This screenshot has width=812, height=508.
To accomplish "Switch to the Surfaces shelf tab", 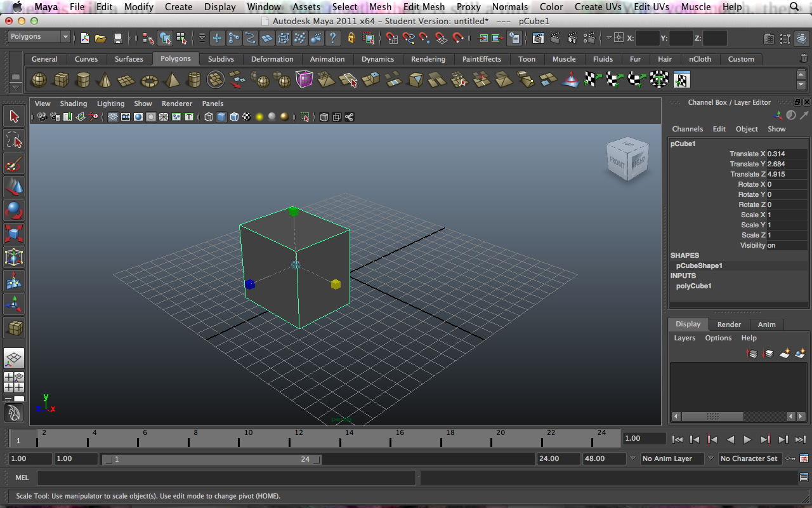I will (x=129, y=59).
